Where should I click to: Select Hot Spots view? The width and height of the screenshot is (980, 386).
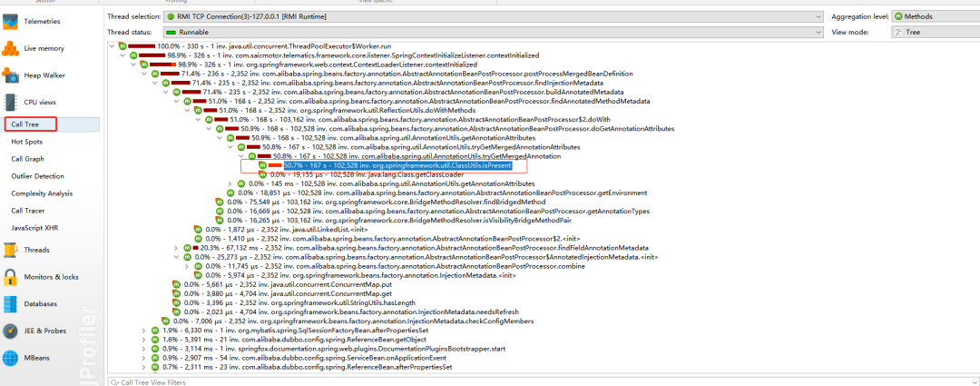click(27, 142)
